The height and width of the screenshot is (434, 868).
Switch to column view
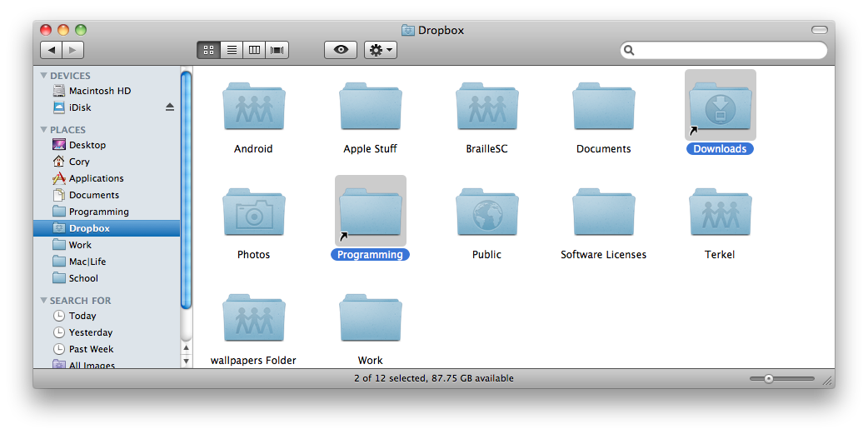coord(255,50)
